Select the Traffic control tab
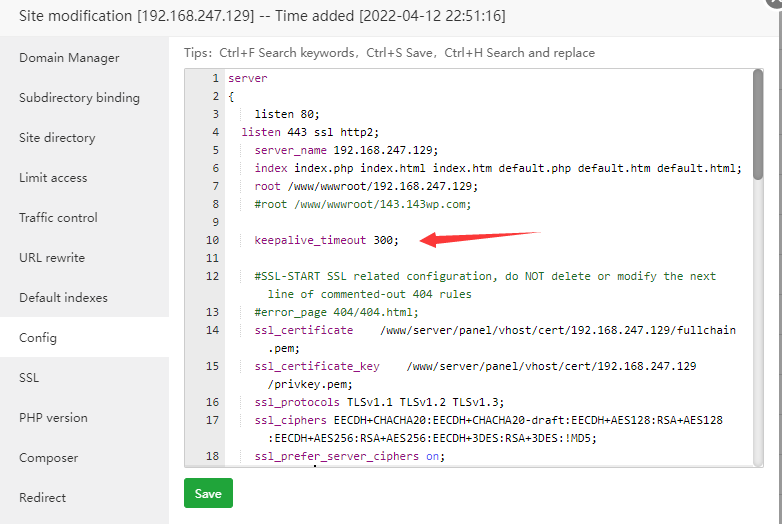The image size is (782, 524). tap(58, 217)
